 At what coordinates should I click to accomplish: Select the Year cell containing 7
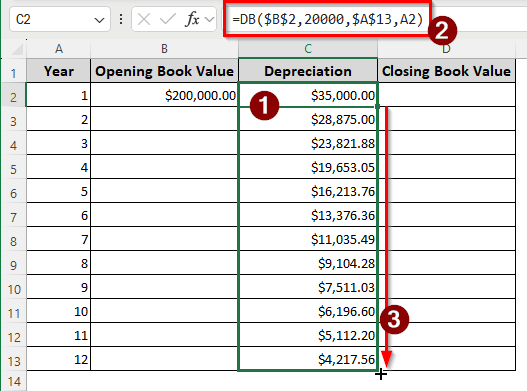tap(58, 239)
